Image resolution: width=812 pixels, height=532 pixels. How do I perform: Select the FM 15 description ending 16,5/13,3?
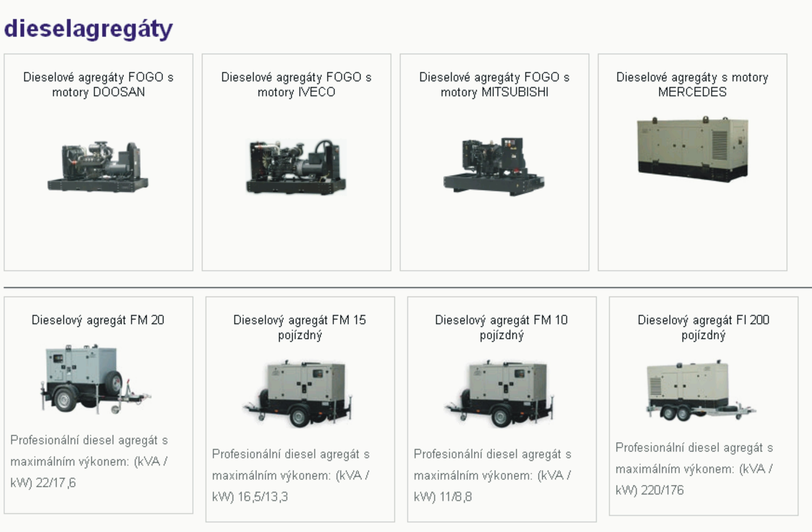(x=291, y=475)
